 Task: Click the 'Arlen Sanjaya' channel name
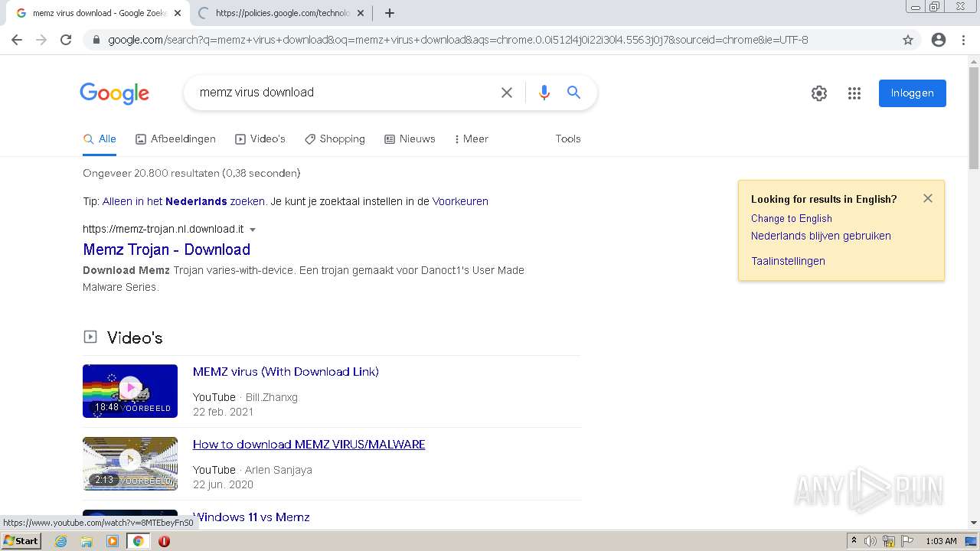pos(279,470)
